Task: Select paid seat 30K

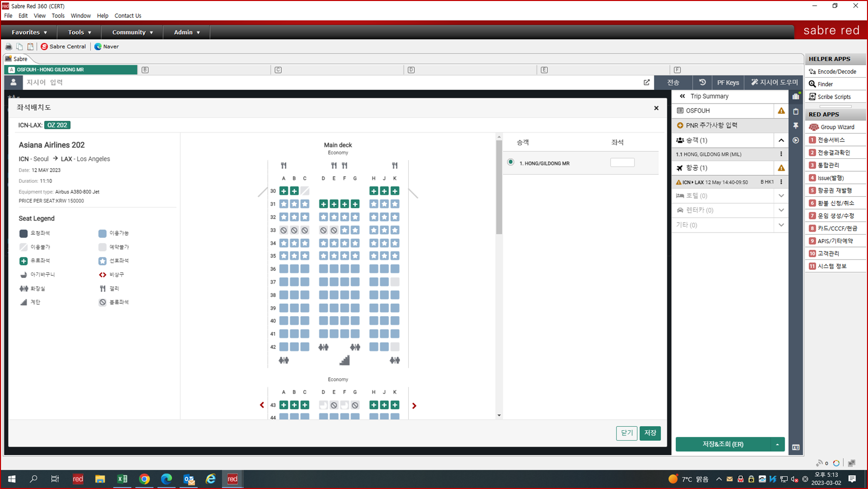Action: 395,191
